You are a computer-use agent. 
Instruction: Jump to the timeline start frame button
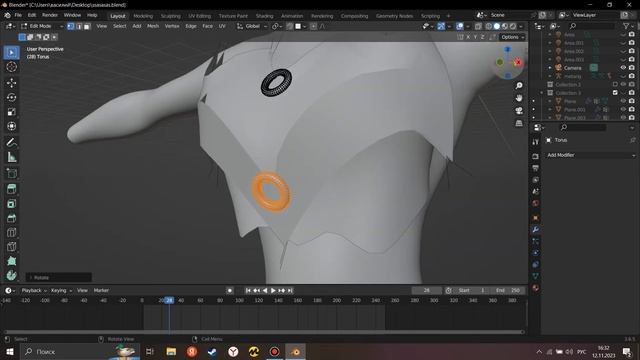pos(248,291)
